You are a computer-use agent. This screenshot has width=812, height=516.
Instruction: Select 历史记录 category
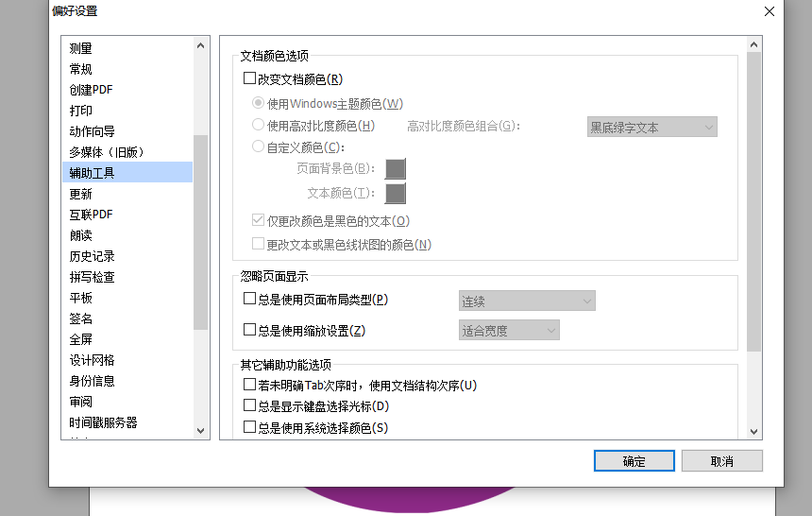point(127,256)
